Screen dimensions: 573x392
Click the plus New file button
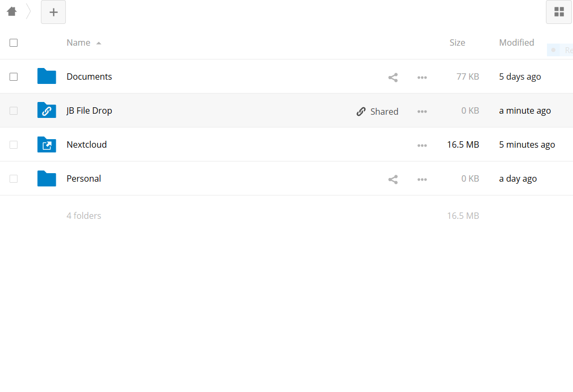pos(53,12)
